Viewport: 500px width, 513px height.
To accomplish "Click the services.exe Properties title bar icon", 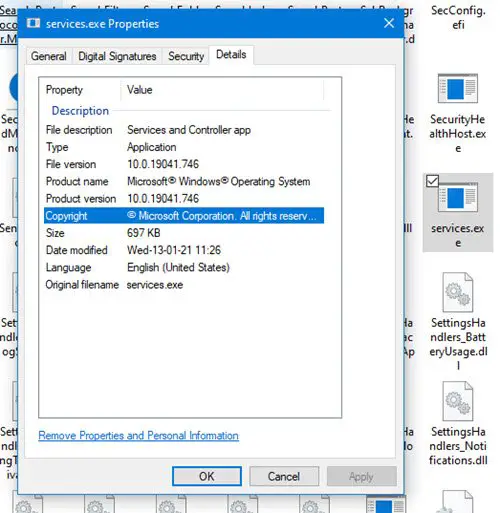I will (x=33, y=23).
